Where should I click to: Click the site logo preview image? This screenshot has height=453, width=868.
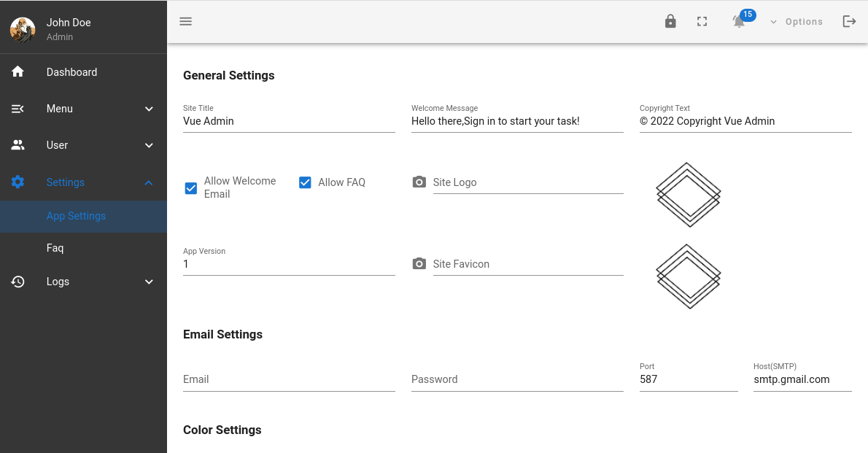coord(689,194)
